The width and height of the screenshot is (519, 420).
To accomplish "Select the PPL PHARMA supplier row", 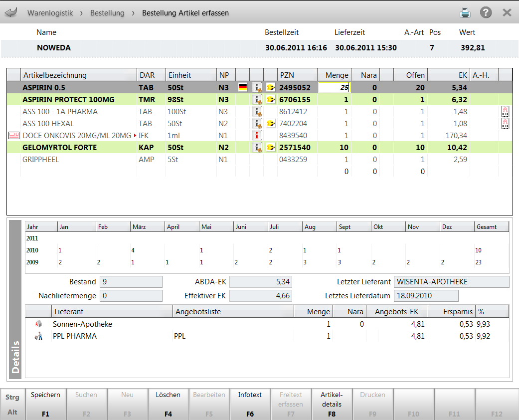I will tap(267, 336).
